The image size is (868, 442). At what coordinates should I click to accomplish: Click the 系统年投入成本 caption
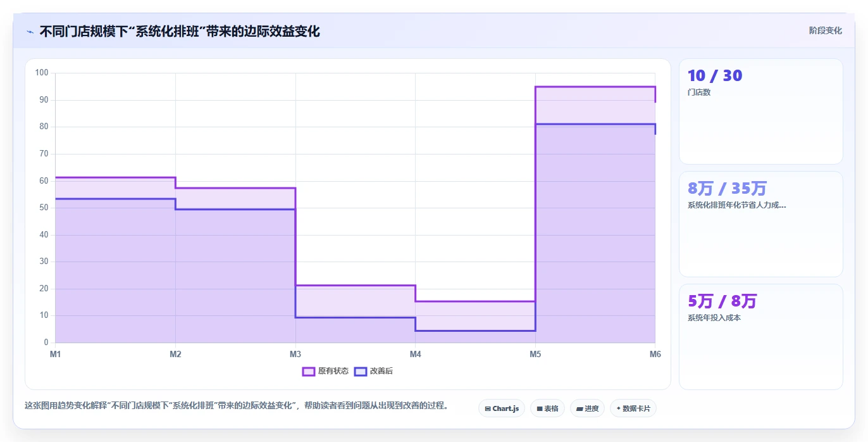coord(714,318)
